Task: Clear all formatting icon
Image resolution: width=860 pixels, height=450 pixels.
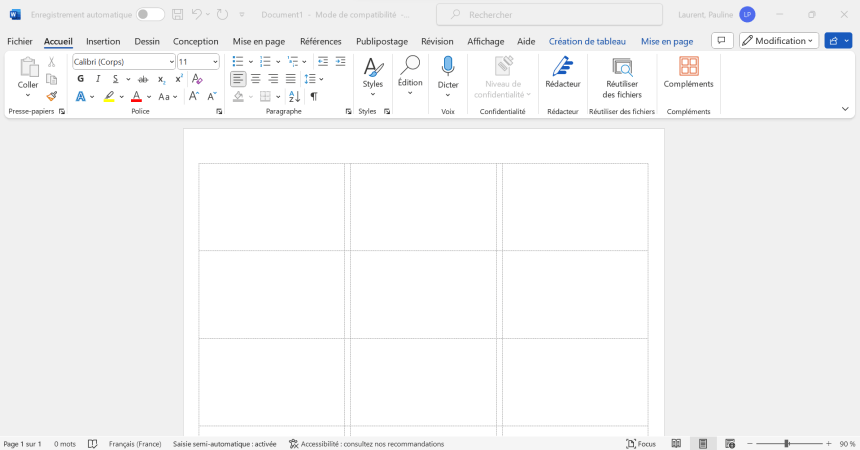Action: point(197,79)
